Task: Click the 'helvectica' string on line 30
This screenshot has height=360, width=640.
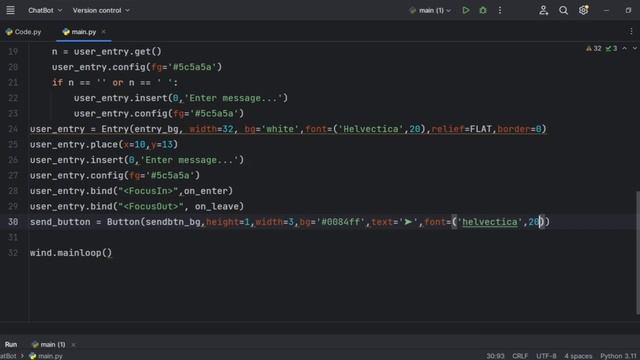Action: click(x=490, y=222)
